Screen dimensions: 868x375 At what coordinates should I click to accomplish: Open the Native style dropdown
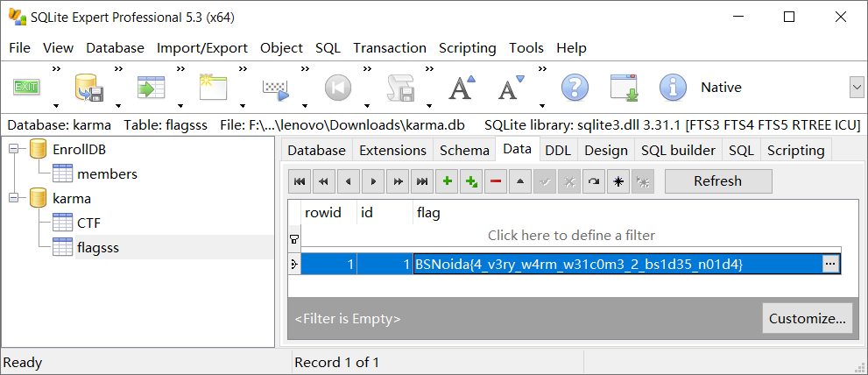tap(856, 87)
